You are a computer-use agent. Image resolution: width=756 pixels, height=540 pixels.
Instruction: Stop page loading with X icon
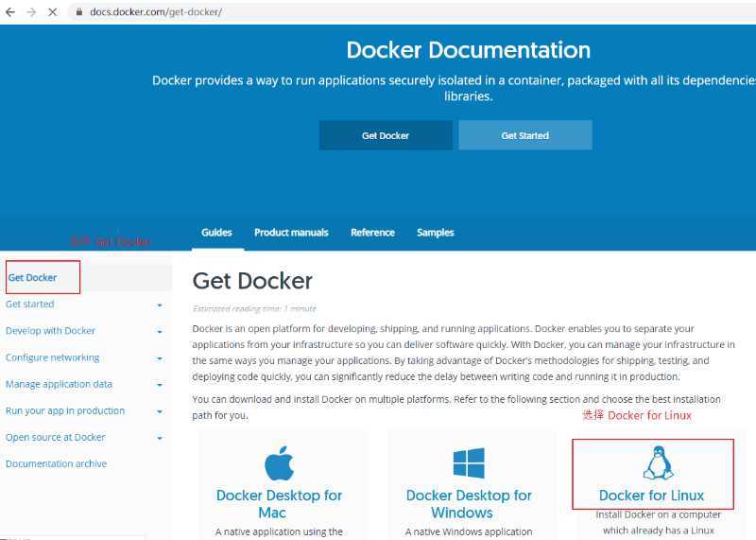coord(53,12)
